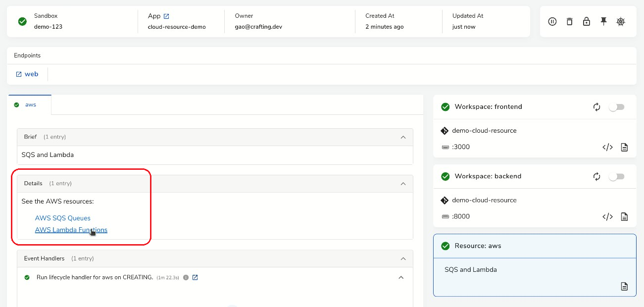Click the :8000 port label
Image resolution: width=644 pixels, height=307 pixels.
[461, 216]
